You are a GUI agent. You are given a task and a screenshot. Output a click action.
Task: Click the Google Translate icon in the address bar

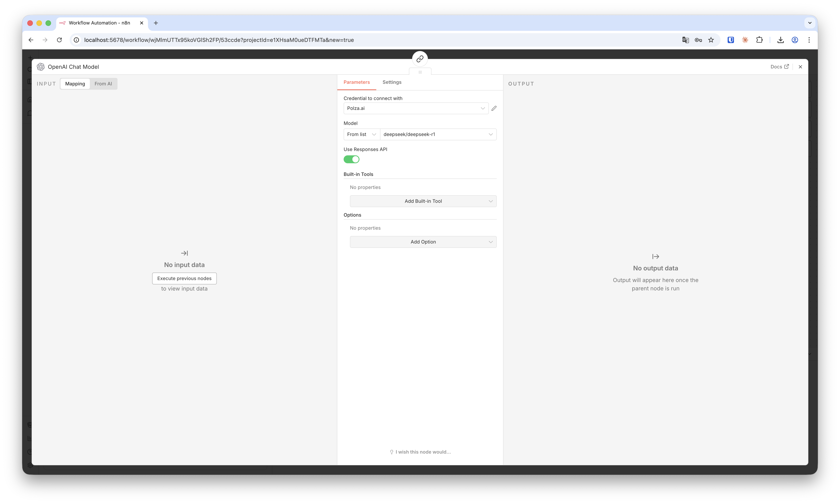point(685,40)
